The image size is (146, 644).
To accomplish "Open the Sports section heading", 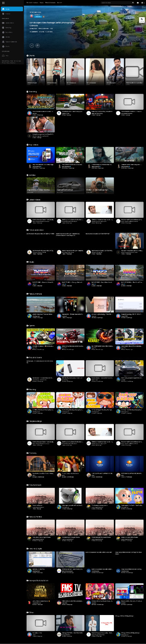I will point(32,326).
